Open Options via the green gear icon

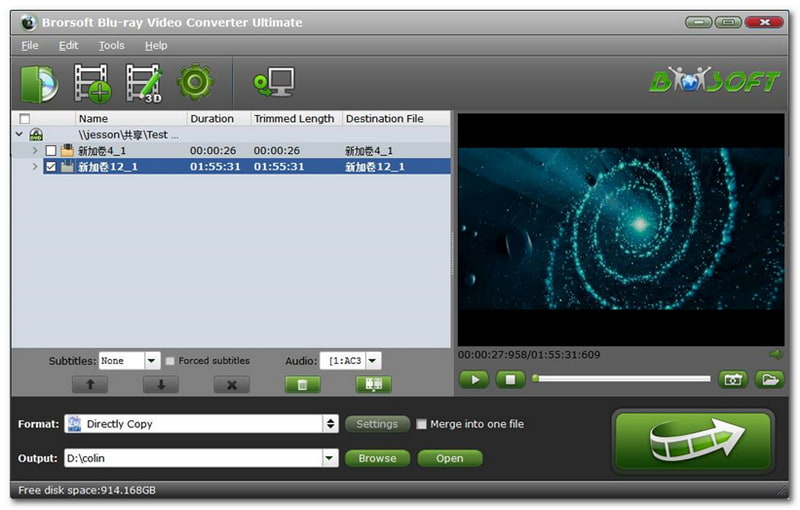click(x=195, y=82)
